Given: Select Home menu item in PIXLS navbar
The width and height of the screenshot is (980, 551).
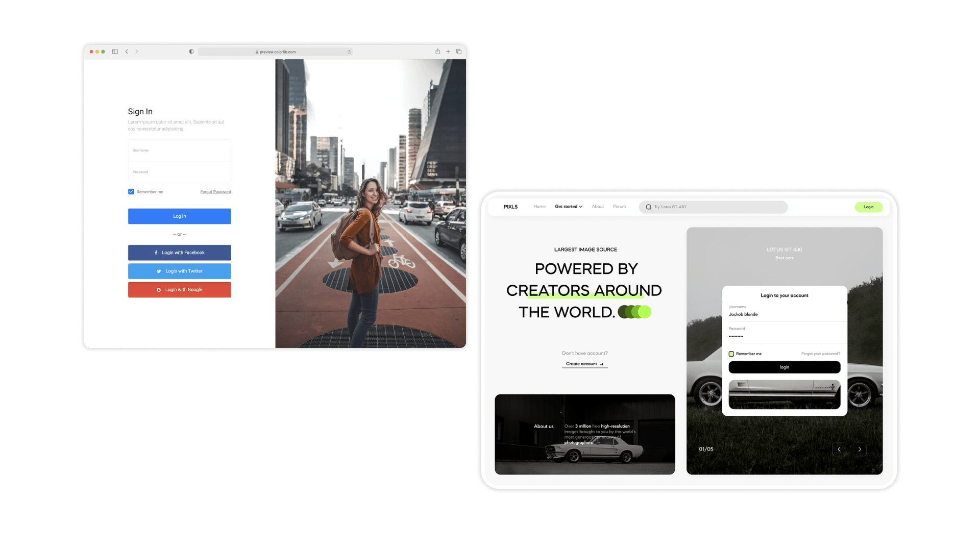Looking at the screenshot, I should (x=539, y=207).
